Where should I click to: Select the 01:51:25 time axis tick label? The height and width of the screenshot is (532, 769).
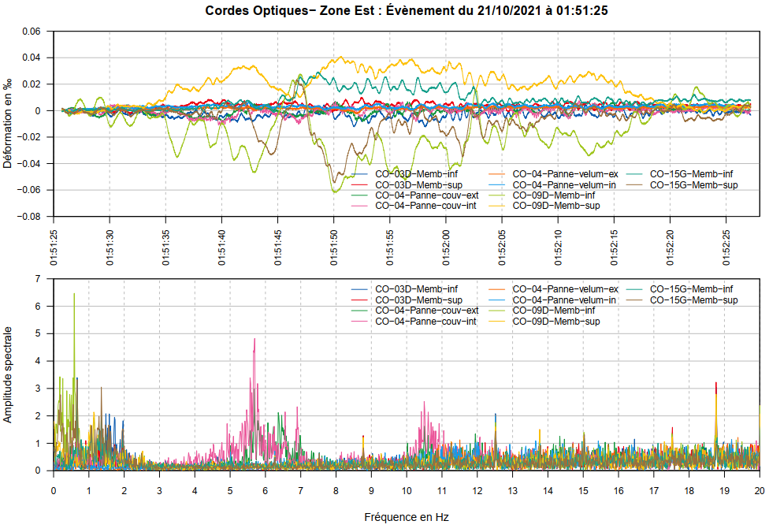(x=54, y=248)
